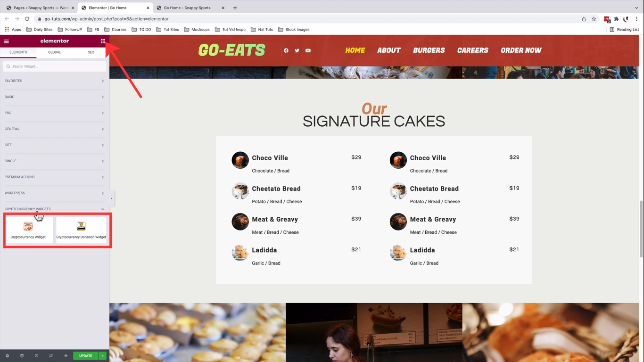Collapse the Cryptocurrency Widgets category

coord(55,209)
